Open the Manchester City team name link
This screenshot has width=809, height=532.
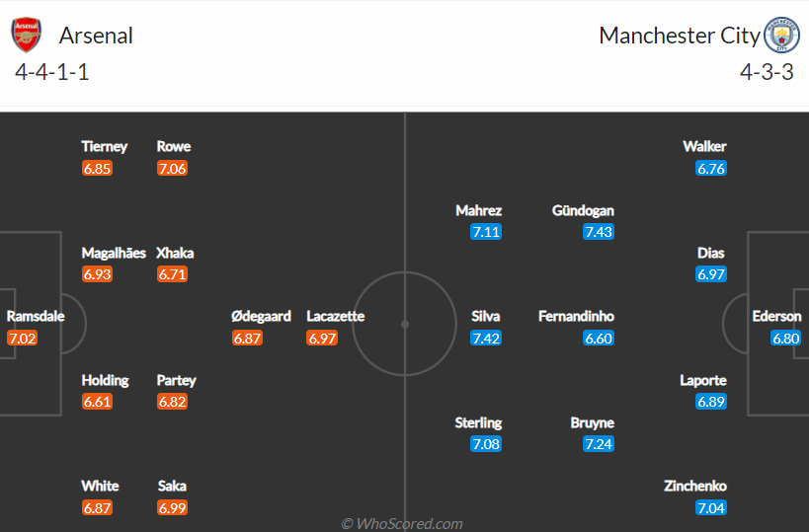point(680,36)
